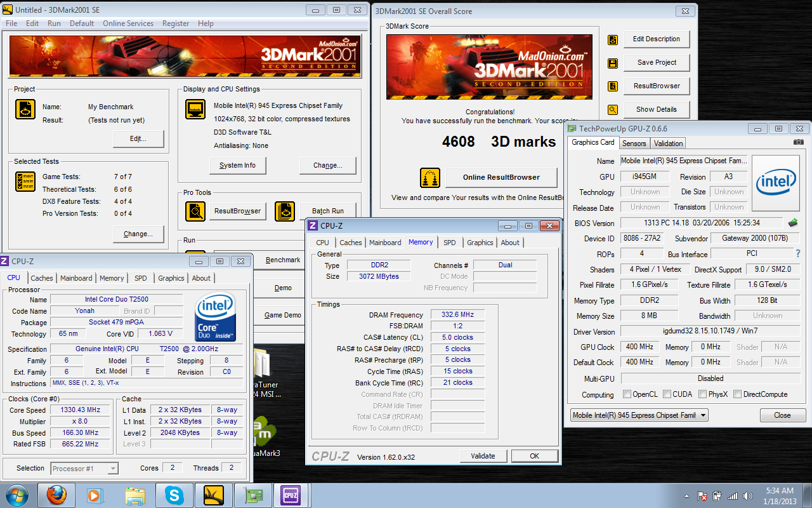
Task: Click the Validate button in CPU-Z
Action: click(483, 456)
